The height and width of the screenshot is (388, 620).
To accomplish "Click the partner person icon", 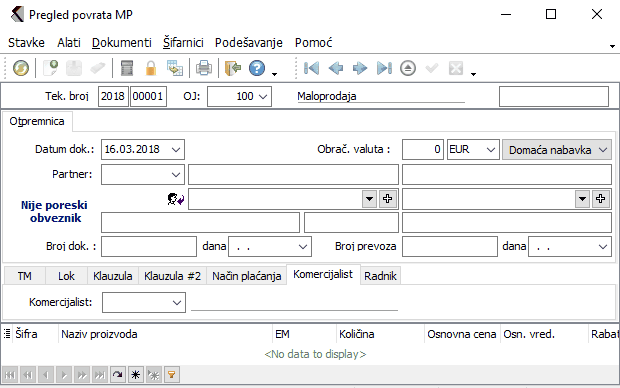I will point(176,199).
